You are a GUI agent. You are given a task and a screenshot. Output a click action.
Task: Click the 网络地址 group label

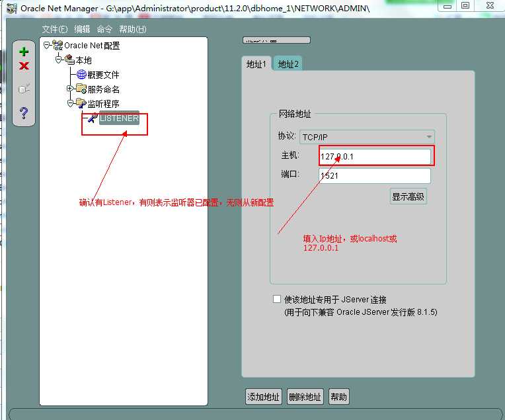click(x=295, y=114)
